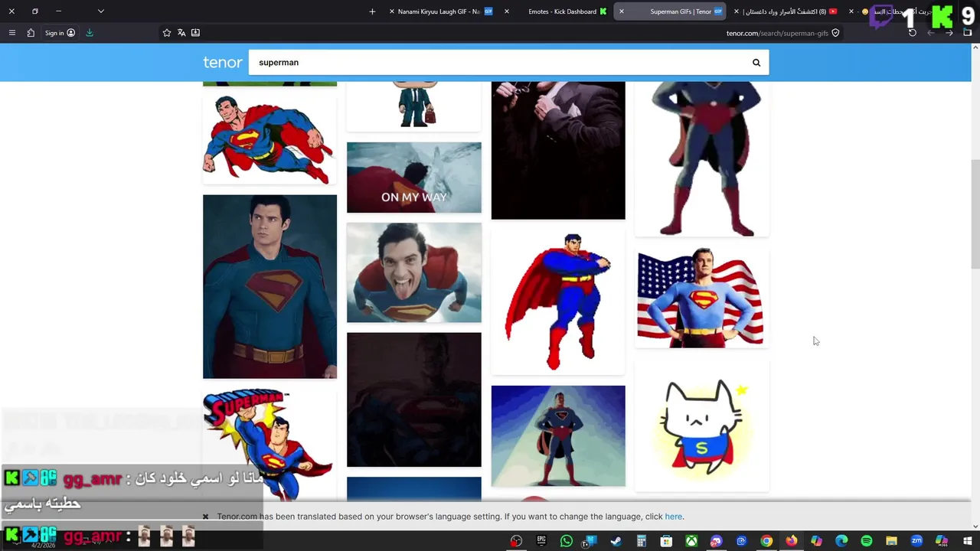Click the translate page icon

point(181,33)
